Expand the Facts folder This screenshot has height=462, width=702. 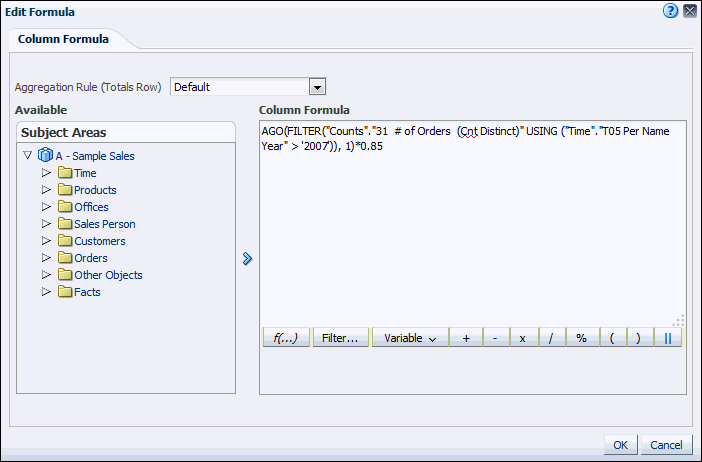46,292
